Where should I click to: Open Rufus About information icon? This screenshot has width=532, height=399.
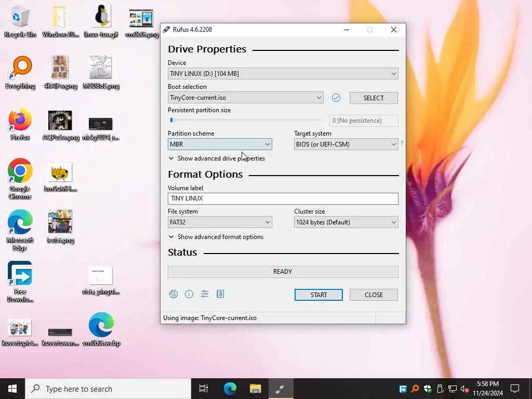[x=189, y=294]
